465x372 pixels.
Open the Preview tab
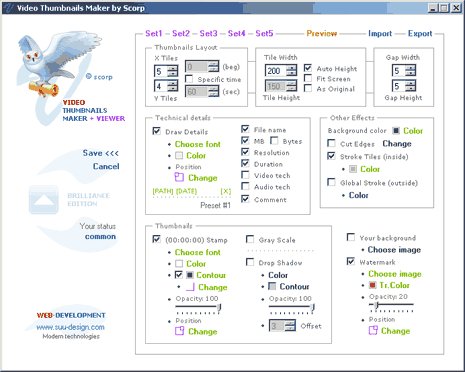[322, 33]
